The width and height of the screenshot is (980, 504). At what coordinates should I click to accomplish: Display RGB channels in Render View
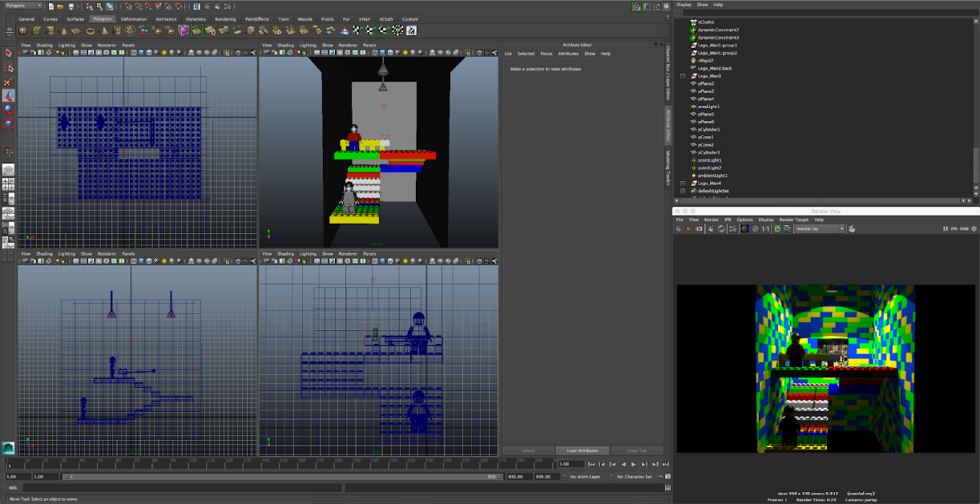pos(744,228)
